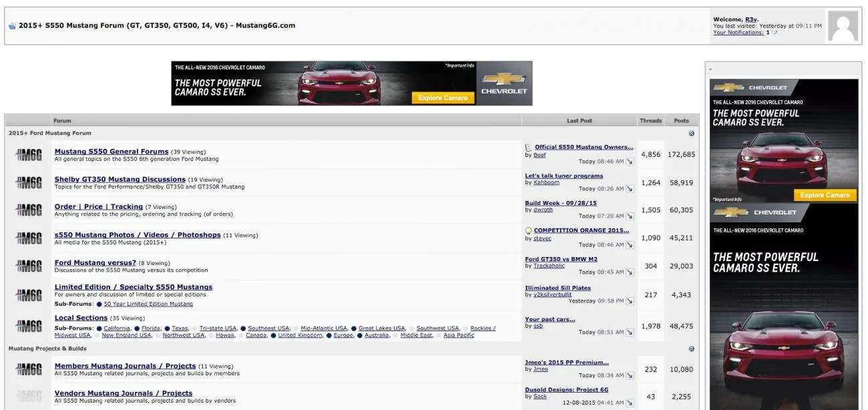Go to last post arrow for Jmeo's 2015 PP Premium
868x410 pixels.
[630, 376]
